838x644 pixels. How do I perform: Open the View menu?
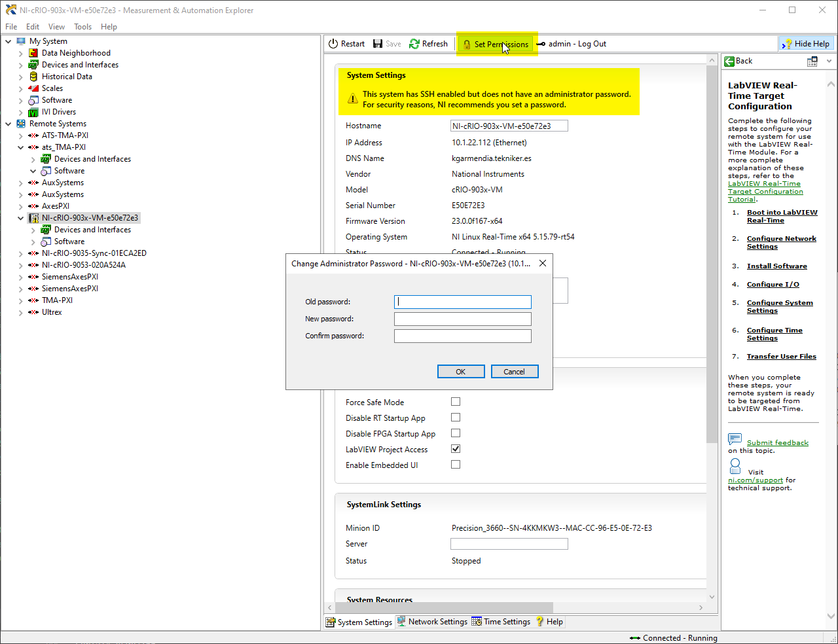pos(56,27)
